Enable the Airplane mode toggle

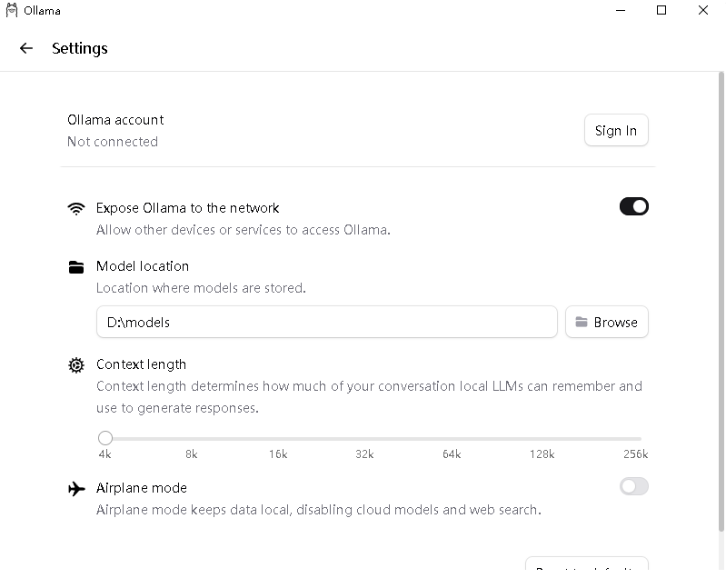tap(633, 487)
